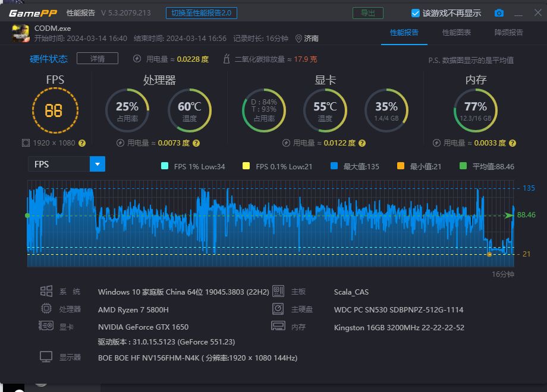Click the camera screenshot icon
The height and width of the screenshot is (392, 547).
point(499,13)
